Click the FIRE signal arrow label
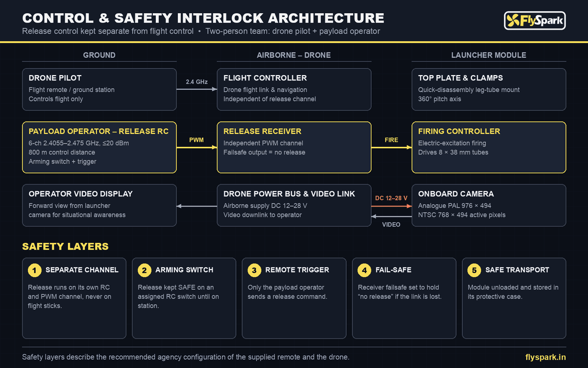This screenshot has height=368, width=588. (392, 140)
